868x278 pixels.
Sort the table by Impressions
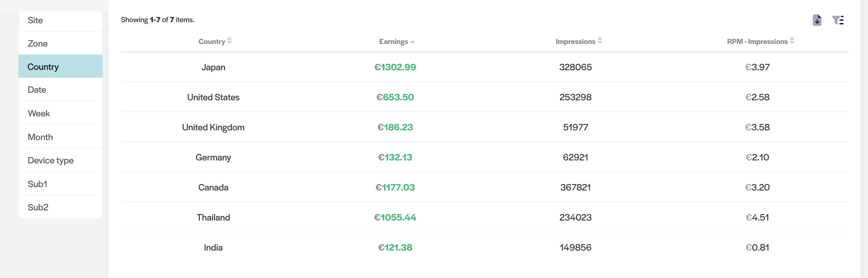(x=599, y=41)
